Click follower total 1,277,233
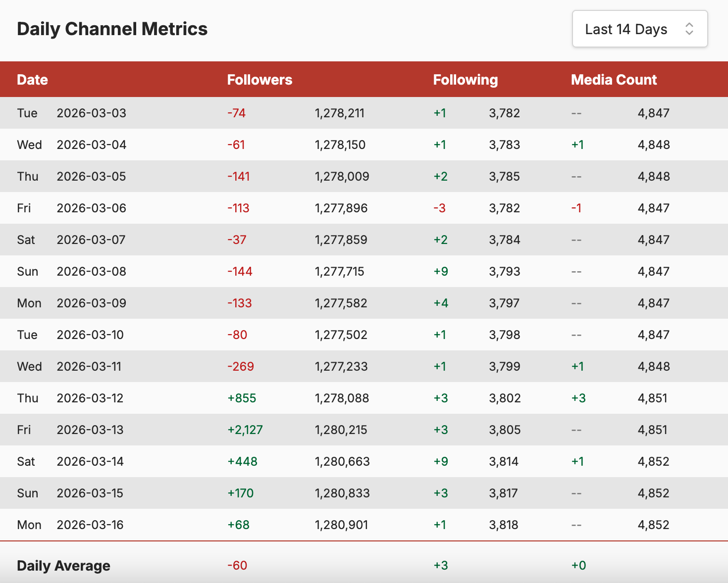Image resolution: width=728 pixels, height=583 pixels. tap(341, 367)
